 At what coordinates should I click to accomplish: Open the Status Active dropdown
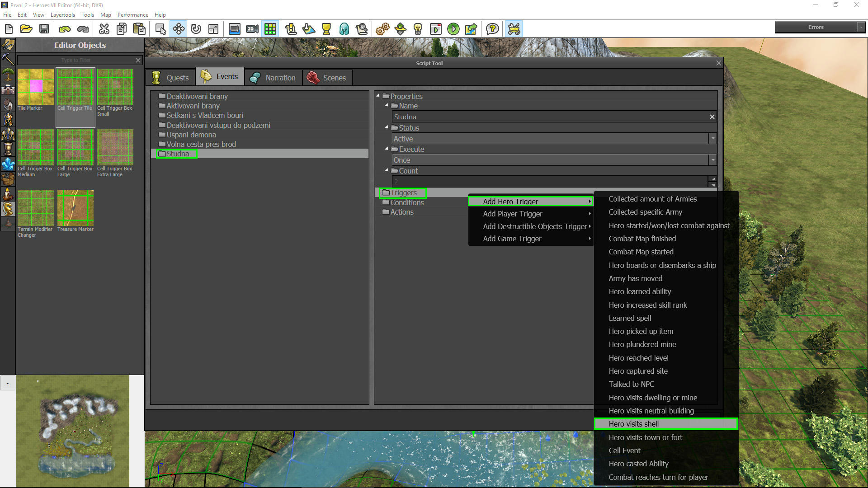click(712, 139)
